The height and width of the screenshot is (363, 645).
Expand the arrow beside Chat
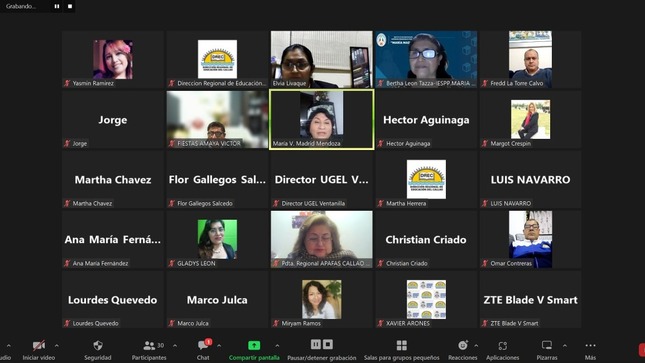(219, 346)
